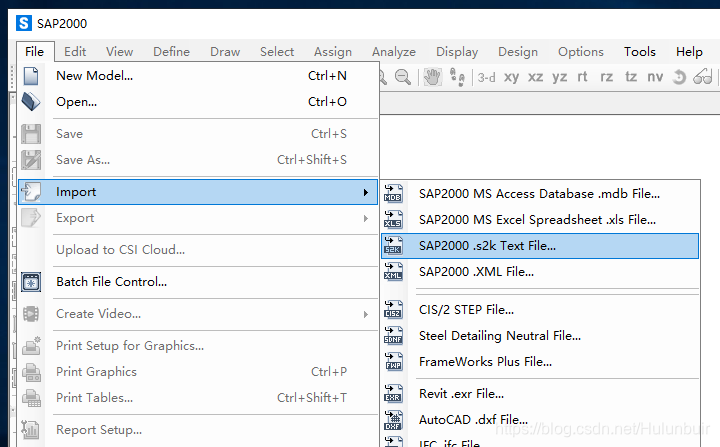The width and height of the screenshot is (720, 447).
Task: Click the S2K import file icon
Action: (x=393, y=245)
